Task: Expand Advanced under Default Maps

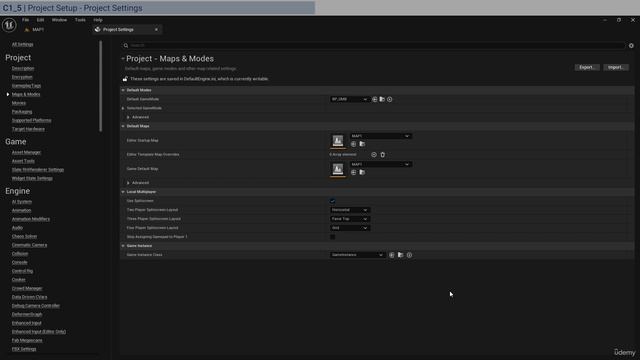Action: tap(128, 183)
